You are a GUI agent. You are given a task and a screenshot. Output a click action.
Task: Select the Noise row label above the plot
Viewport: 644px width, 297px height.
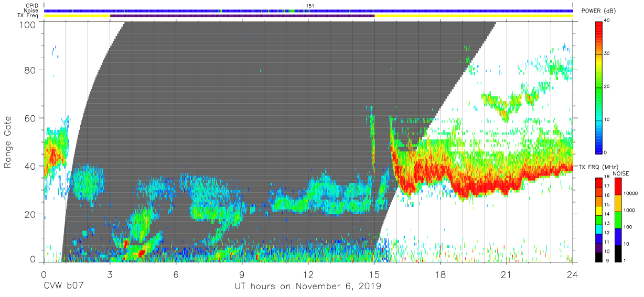tap(32, 10)
